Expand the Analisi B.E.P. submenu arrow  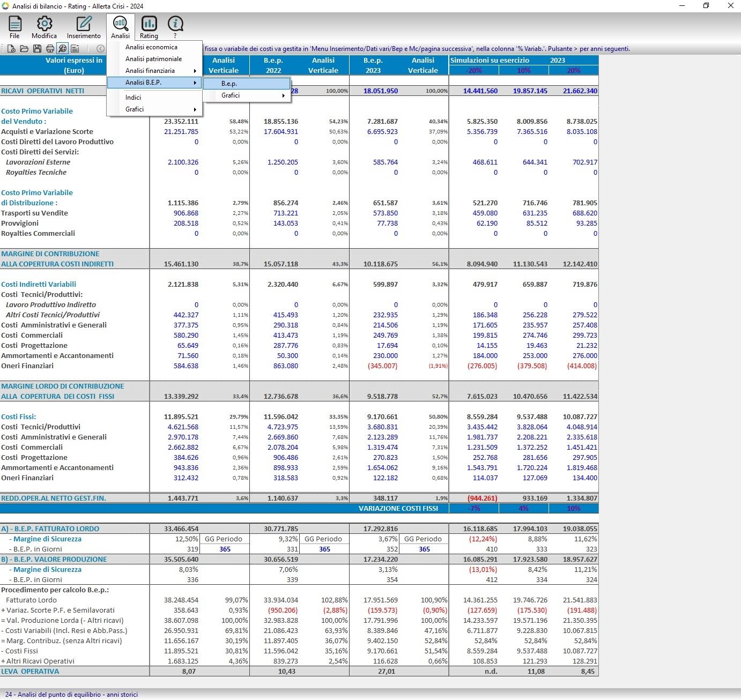click(x=195, y=83)
